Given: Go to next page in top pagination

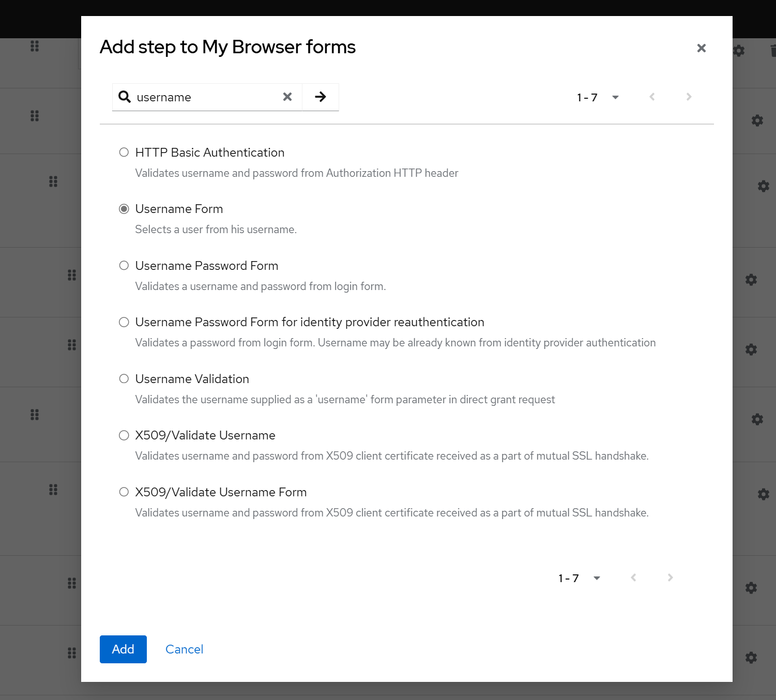Looking at the screenshot, I should point(689,97).
